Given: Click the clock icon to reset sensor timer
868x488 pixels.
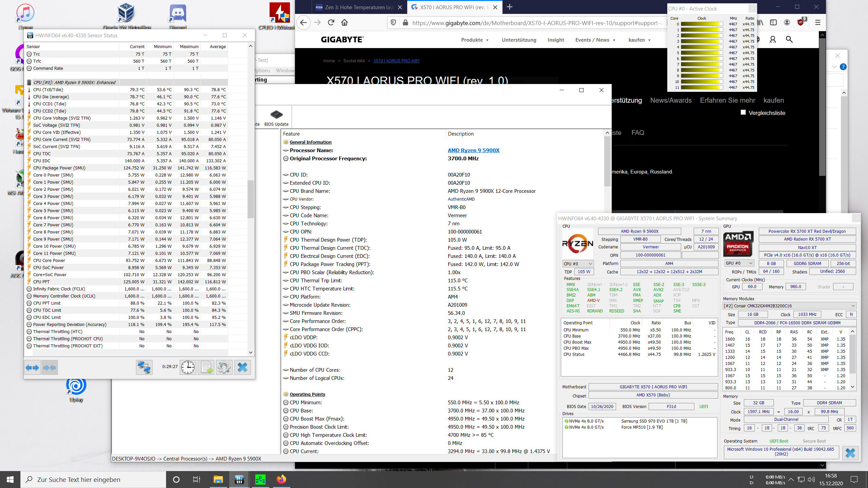Looking at the screenshot, I should [188, 367].
